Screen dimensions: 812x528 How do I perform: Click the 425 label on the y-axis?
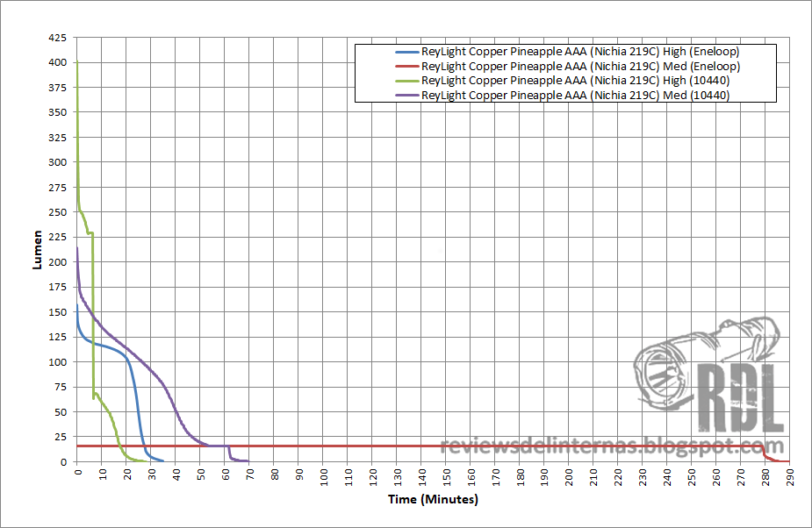57,38
